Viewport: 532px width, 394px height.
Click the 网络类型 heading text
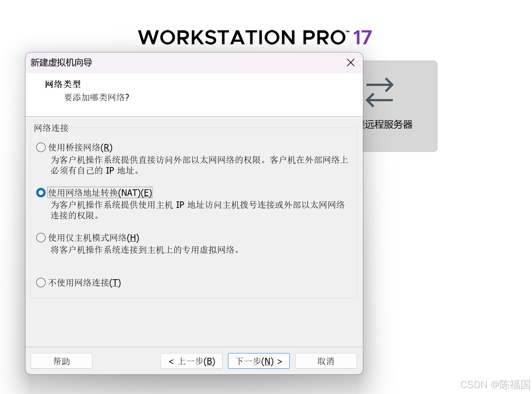click(62, 84)
